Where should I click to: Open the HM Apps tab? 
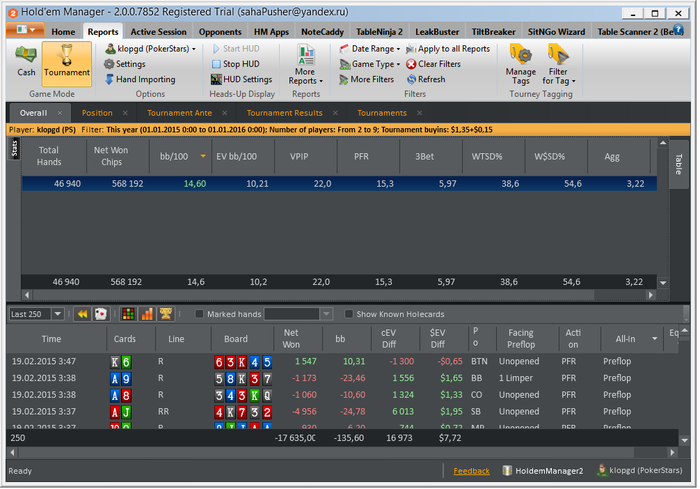coord(271,32)
